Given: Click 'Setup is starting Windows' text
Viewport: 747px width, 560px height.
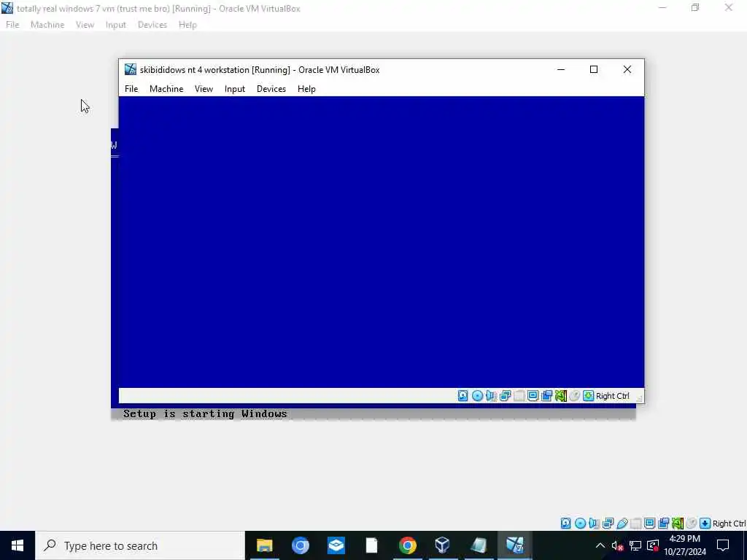Looking at the screenshot, I should tap(205, 414).
